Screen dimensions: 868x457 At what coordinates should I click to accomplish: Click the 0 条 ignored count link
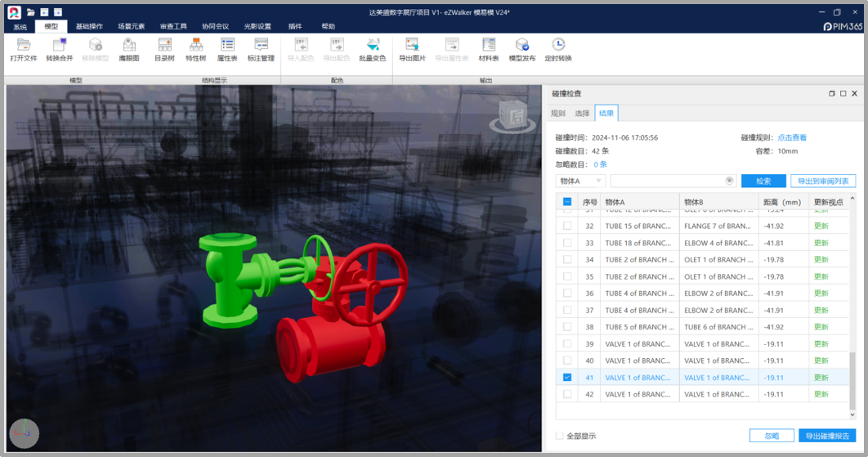(600, 164)
